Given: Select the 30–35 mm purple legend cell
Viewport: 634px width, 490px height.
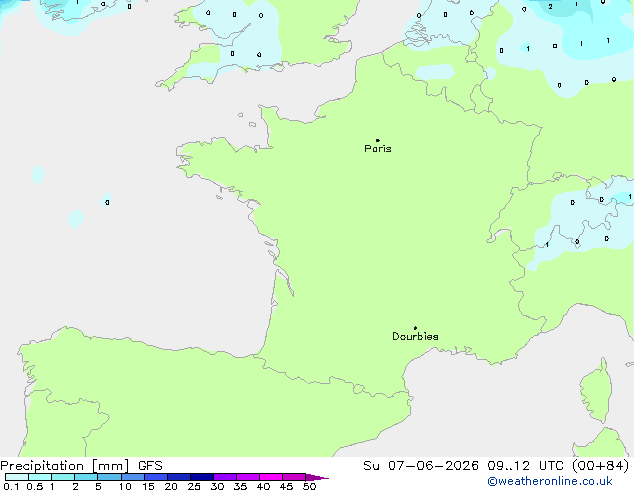Looking at the screenshot, I should [224, 477].
